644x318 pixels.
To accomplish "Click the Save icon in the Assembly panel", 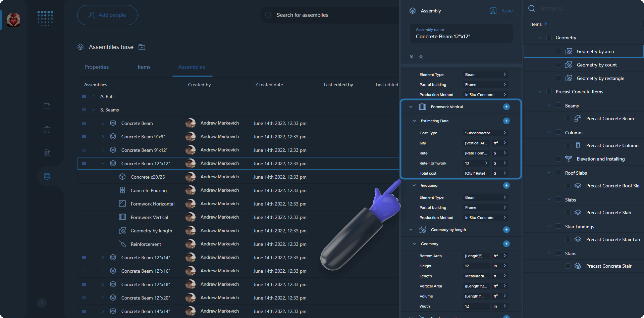I will [493, 11].
